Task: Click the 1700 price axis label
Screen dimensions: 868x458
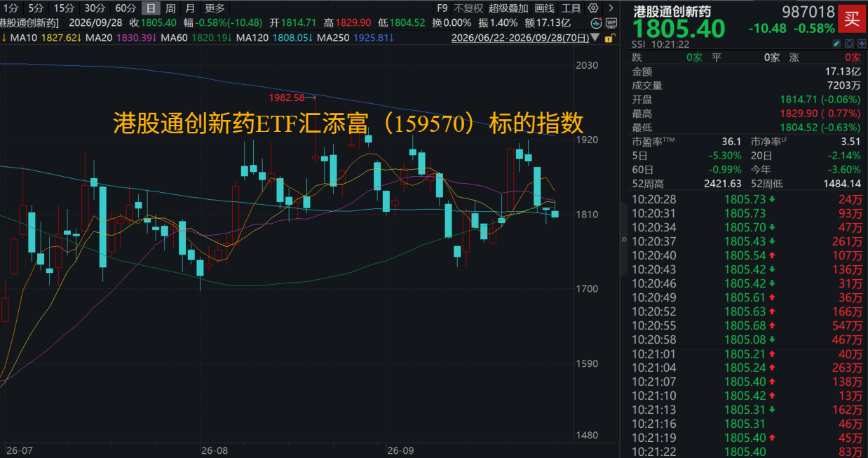Action: (x=587, y=289)
